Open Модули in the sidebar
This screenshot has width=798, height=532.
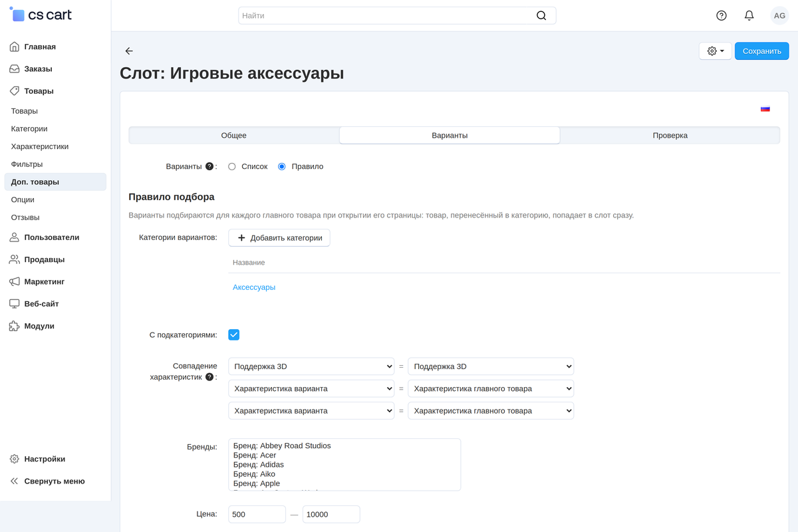(x=39, y=326)
